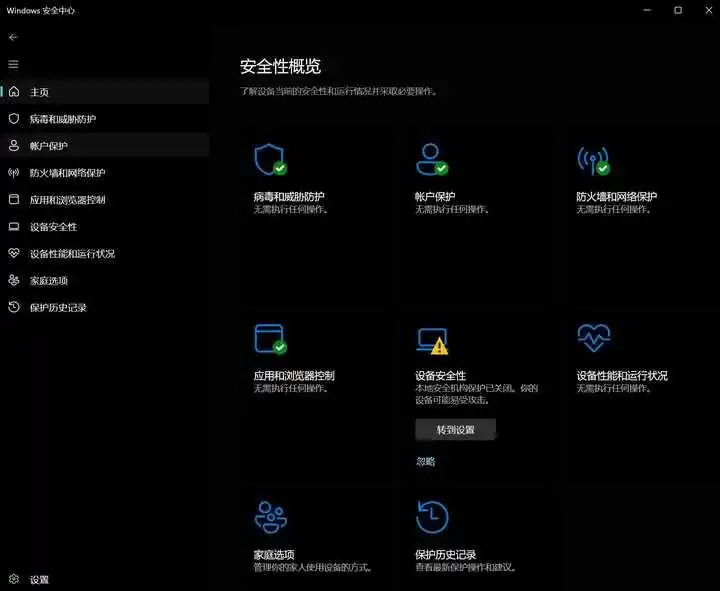Click the 安全性概览 page heading

(x=280, y=67)
